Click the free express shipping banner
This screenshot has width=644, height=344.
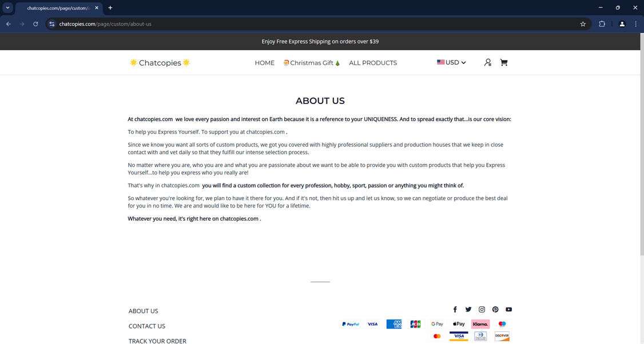320,42
